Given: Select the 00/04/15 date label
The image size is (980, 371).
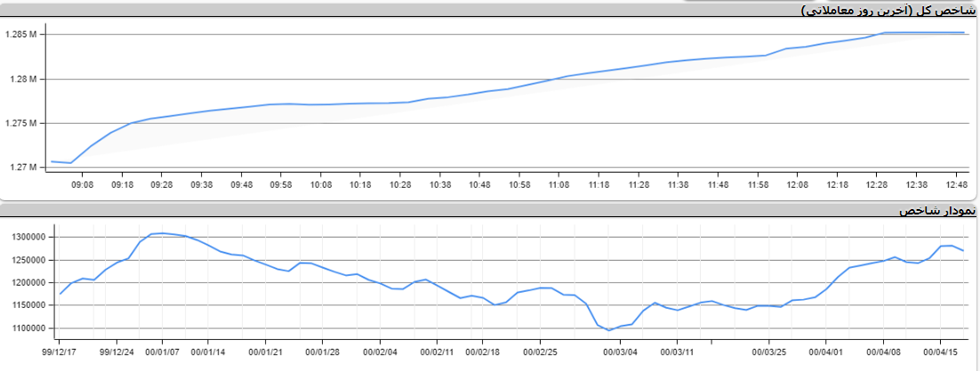Looking at the screenshot, I should (x=941, y=351).
